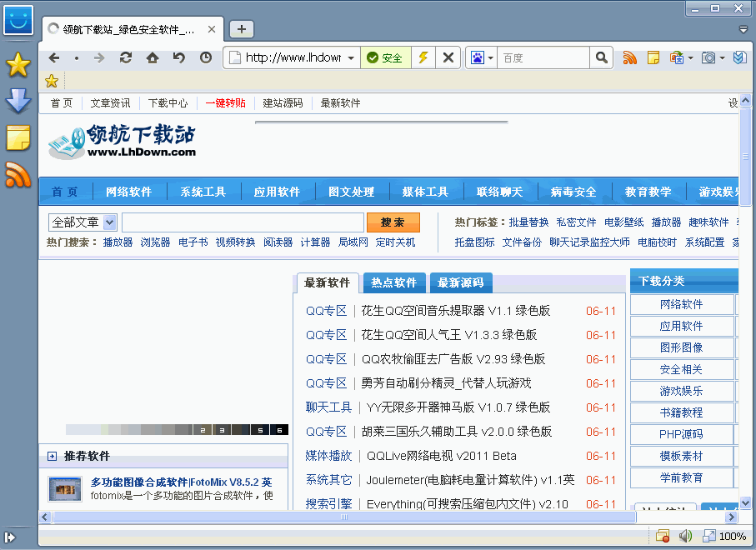Open the FotoMix software thumbnail
Viewport: 756px width, 550px height.
(65, 488)
